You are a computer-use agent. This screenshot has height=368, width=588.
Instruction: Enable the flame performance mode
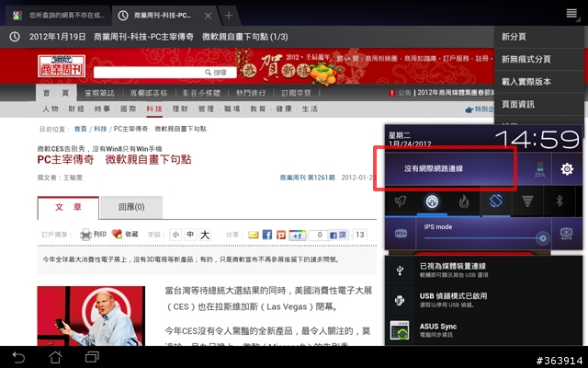[464, 201]
